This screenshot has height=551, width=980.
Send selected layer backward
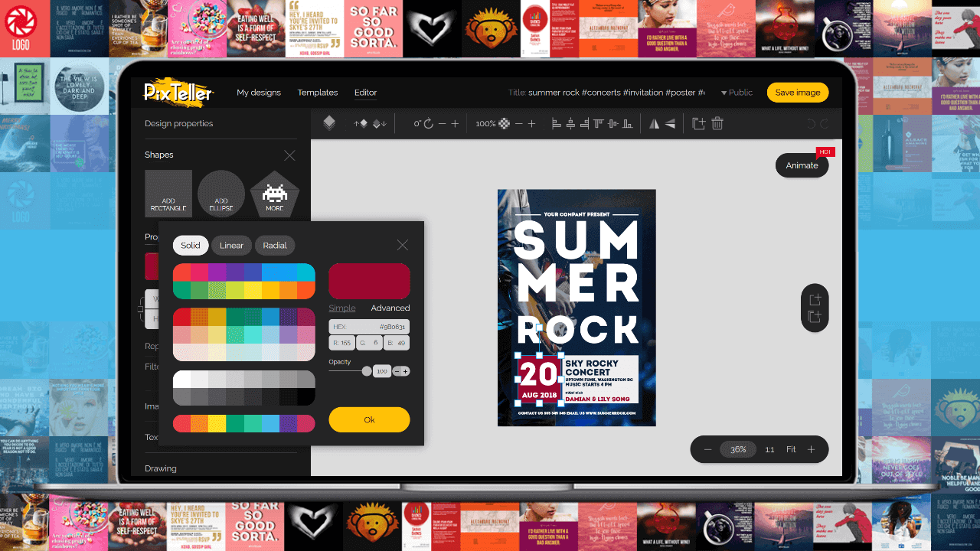(x=380, y=123)
